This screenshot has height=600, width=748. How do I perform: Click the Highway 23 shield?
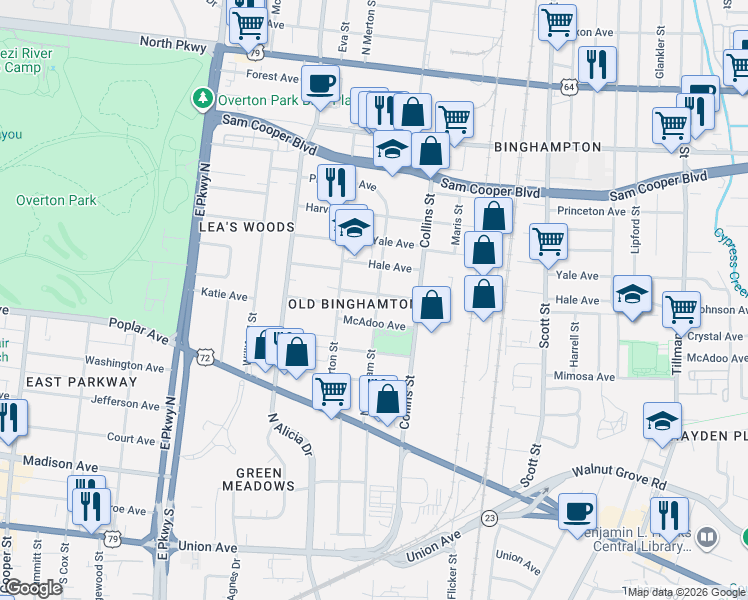point(489,518)
